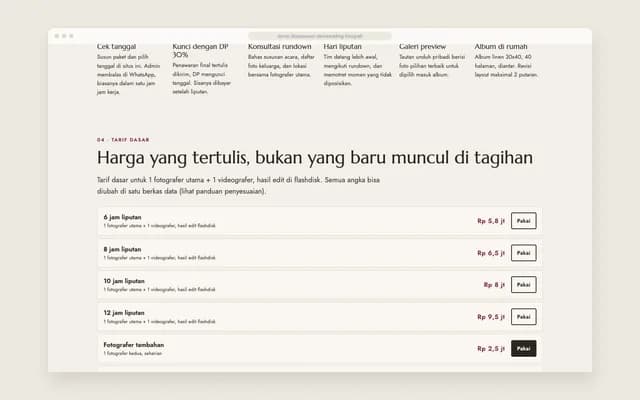640x400 pixels.
Task: Click the green maximize window dot
Action: point(71,36)
